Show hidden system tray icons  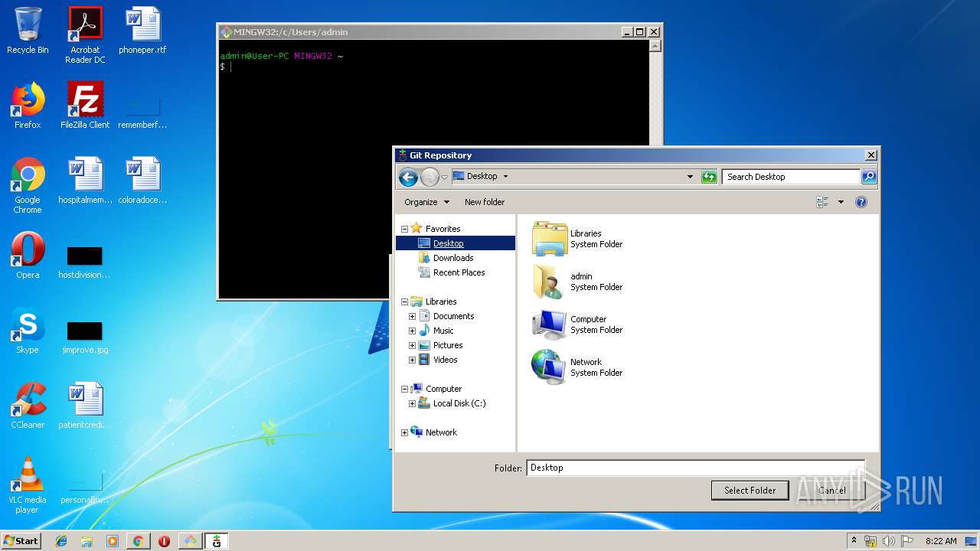[854, 541]
